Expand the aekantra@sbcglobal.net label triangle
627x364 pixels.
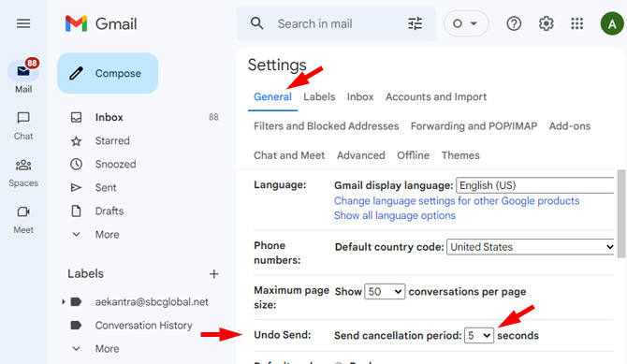pyautogui.click(x=64, y=301)
